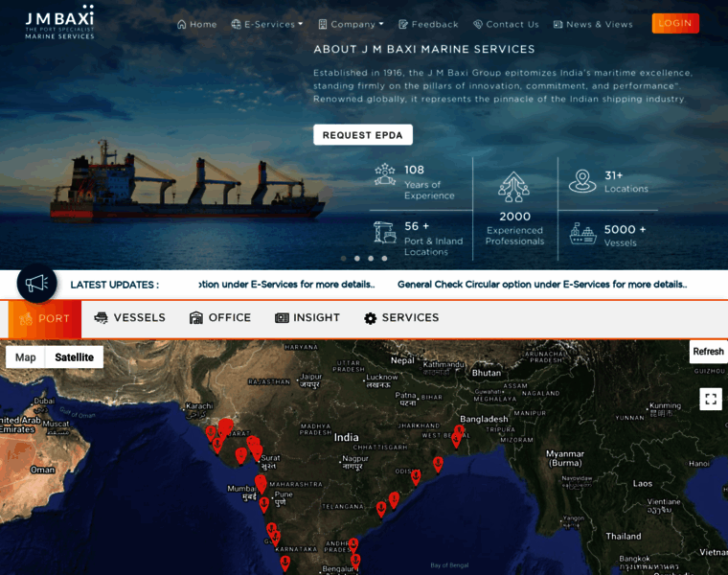Expand the Company dropdown menu
The image size is (728, 575).
tap(351, 24)
